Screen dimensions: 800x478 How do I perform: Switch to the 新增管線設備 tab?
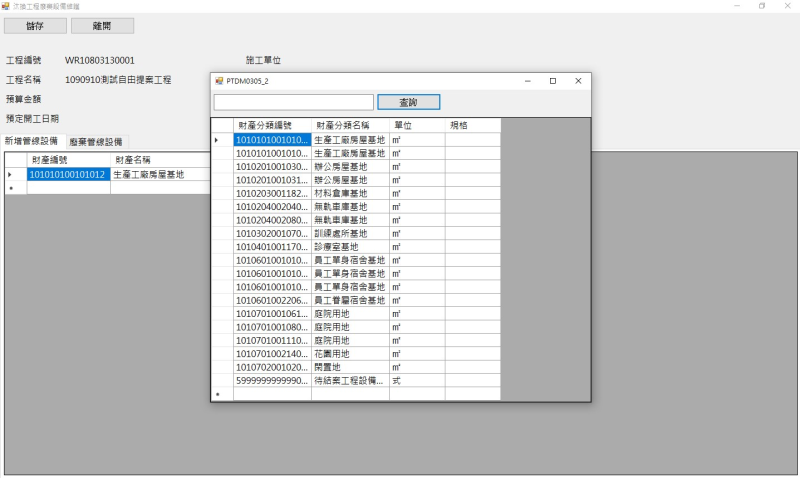32,141
